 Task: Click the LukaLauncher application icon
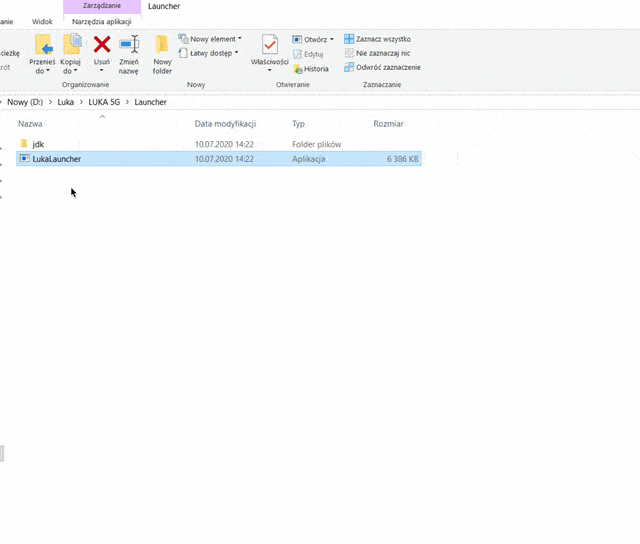(24, 158)
